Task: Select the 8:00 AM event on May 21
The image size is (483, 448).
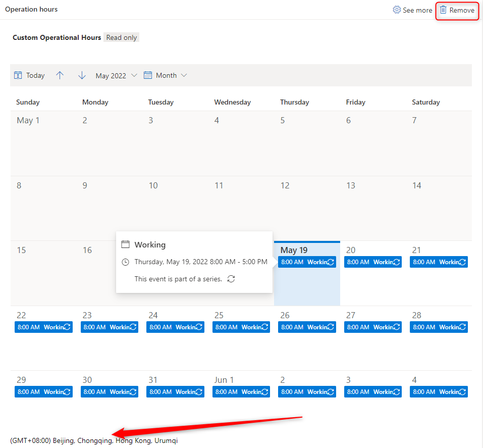Action: [x=438, y=262]
